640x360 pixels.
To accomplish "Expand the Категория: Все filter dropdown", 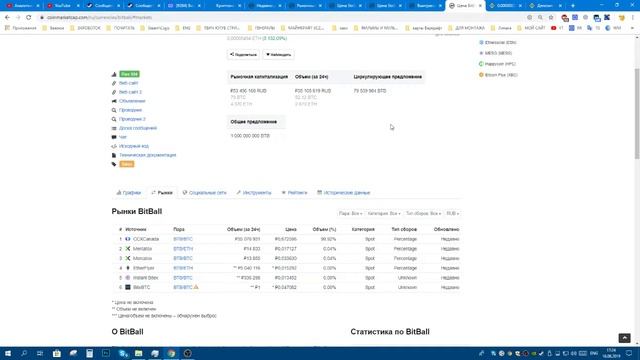I will pos(383,213).
